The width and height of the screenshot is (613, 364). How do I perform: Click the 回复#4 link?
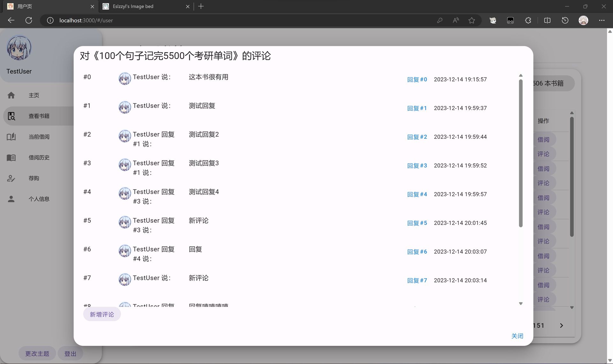pos(417,194)
